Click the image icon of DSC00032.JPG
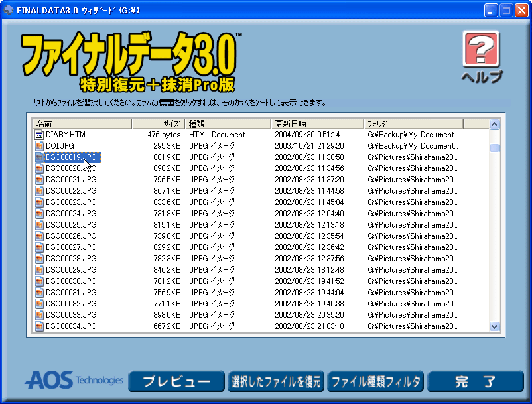 point(39,304)
